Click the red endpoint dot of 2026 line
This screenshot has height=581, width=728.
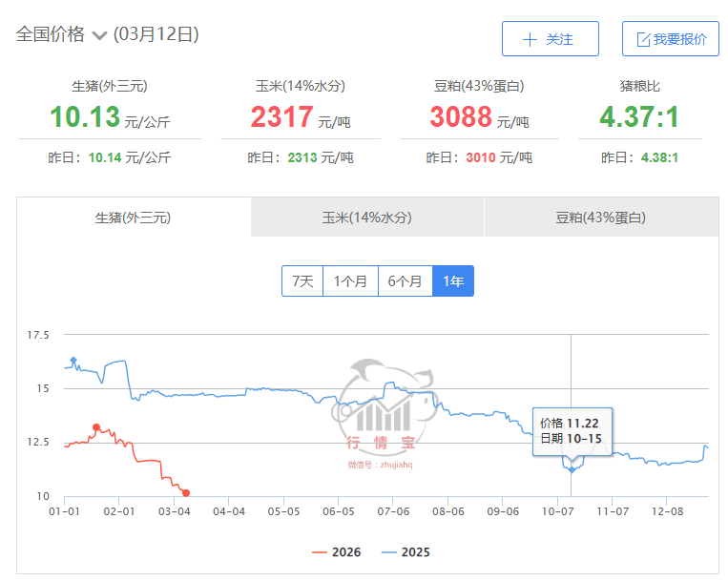[186, 493]
